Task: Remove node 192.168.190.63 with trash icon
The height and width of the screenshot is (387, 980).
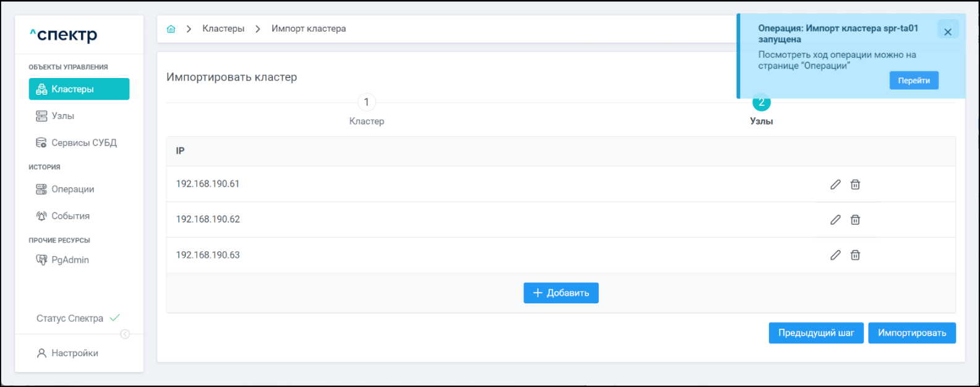Action: pos(855,255)
